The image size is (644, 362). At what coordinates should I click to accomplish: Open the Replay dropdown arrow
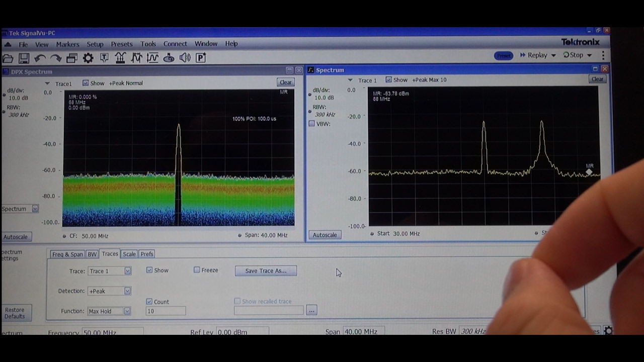click(553, 55)
